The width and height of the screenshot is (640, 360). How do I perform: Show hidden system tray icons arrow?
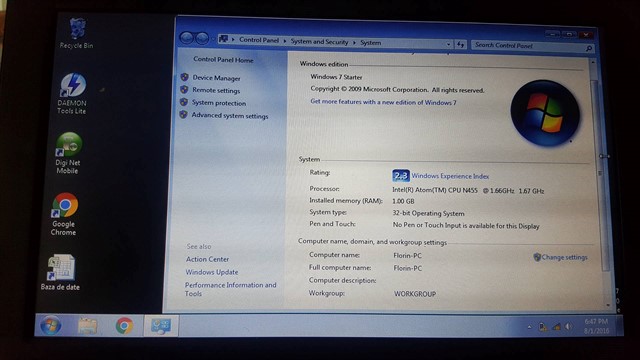pos(529,327)
